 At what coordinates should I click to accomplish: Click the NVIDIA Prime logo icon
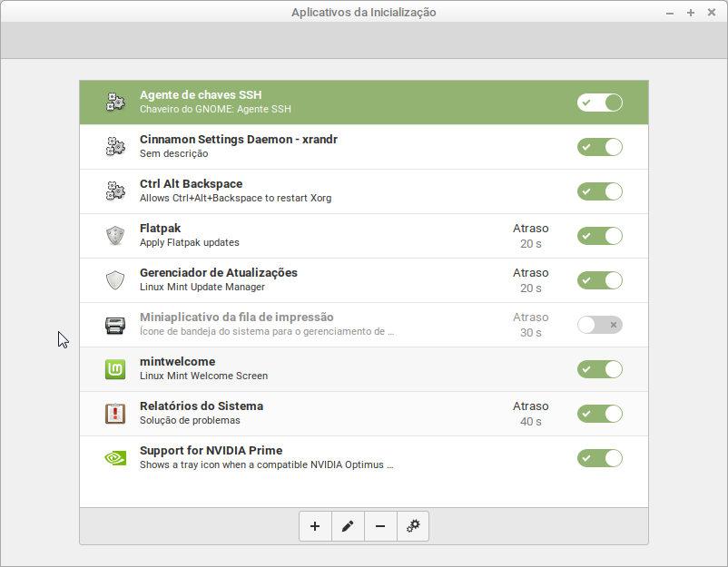[115, 458]
